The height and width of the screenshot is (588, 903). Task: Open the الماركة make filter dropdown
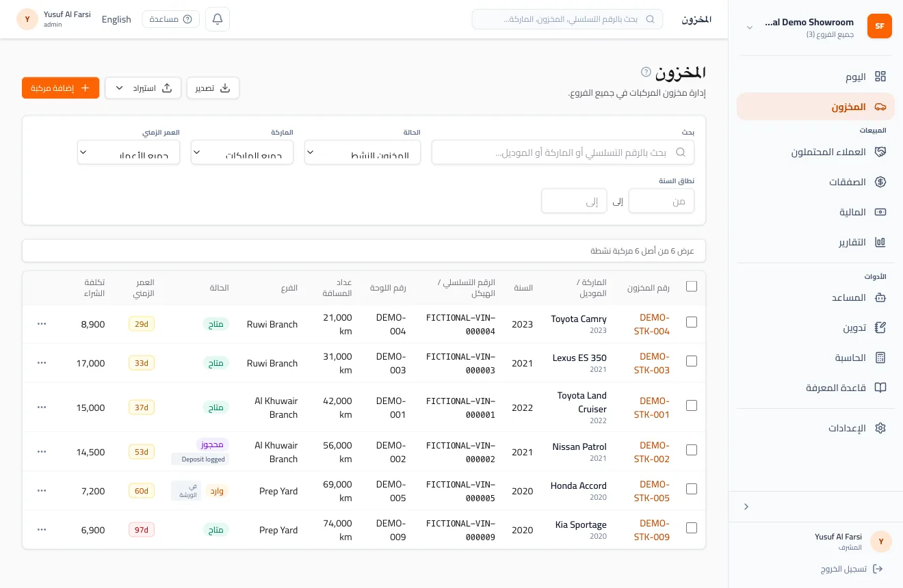point(242,152)
